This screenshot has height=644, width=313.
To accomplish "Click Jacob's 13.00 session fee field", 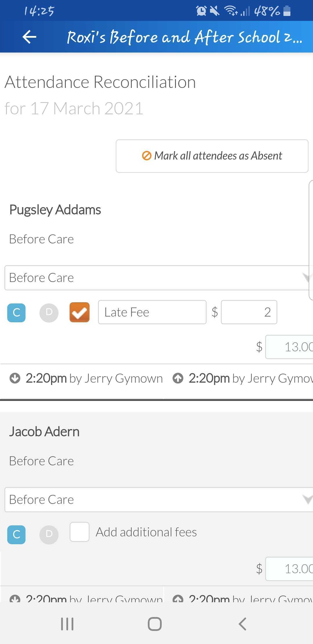I will 289,569.
